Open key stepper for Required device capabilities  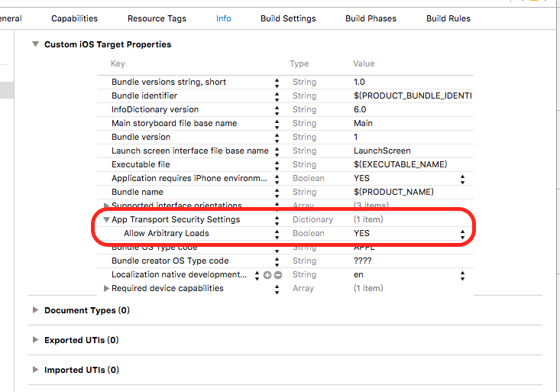click(x=277, y=289)
